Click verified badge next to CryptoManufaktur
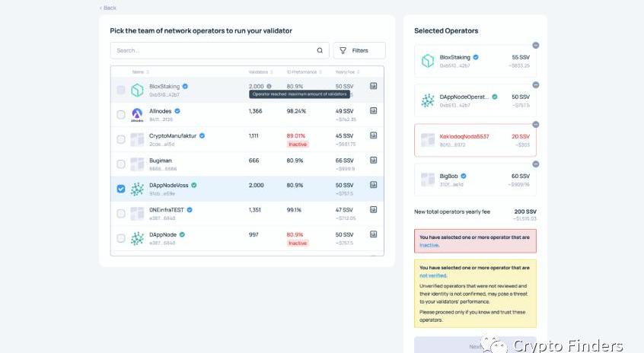This screenshot has height=353, width=644. coord(202,135)
